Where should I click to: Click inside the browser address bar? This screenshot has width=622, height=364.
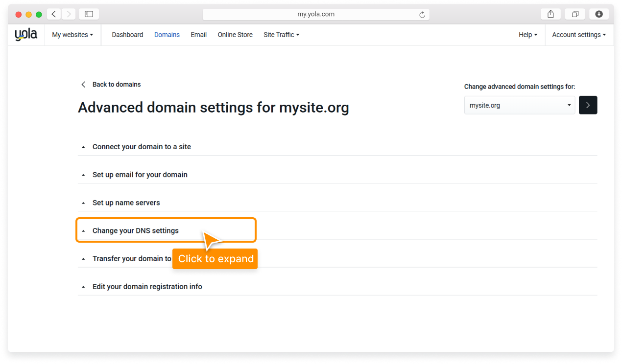pos(316,14)
